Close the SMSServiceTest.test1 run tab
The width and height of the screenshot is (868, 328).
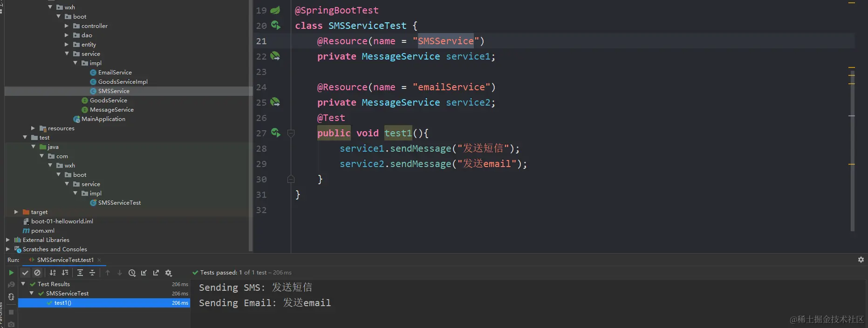[x=99, y=260]
